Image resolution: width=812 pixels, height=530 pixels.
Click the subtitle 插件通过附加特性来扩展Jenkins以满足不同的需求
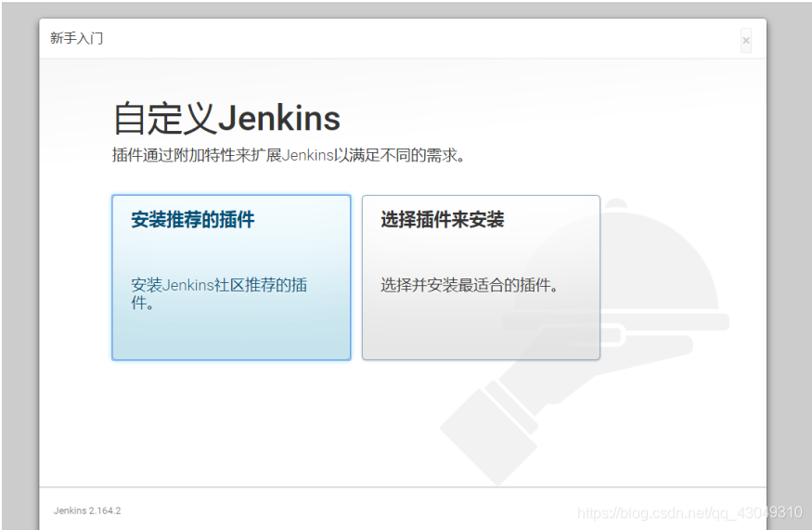(x=289, y=155)
